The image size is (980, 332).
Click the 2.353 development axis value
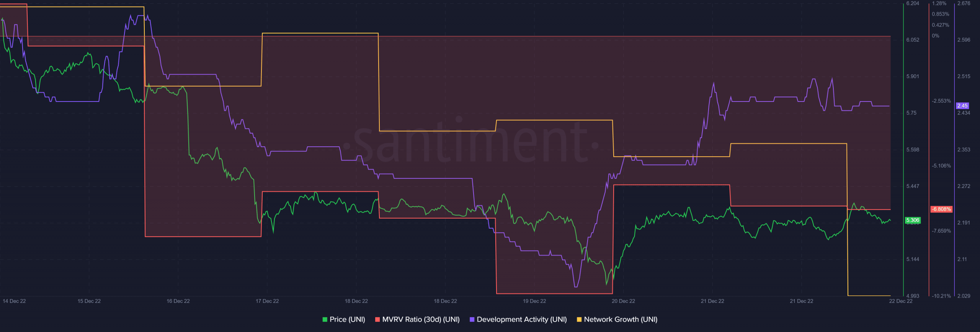964,150
